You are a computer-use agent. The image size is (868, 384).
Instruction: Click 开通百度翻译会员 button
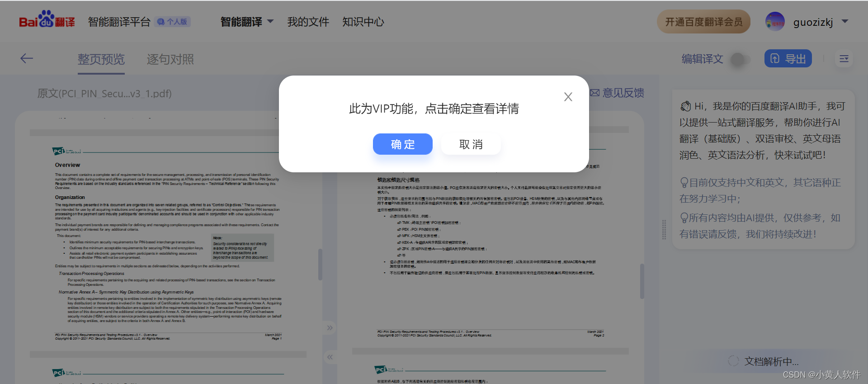coord(703,22)
